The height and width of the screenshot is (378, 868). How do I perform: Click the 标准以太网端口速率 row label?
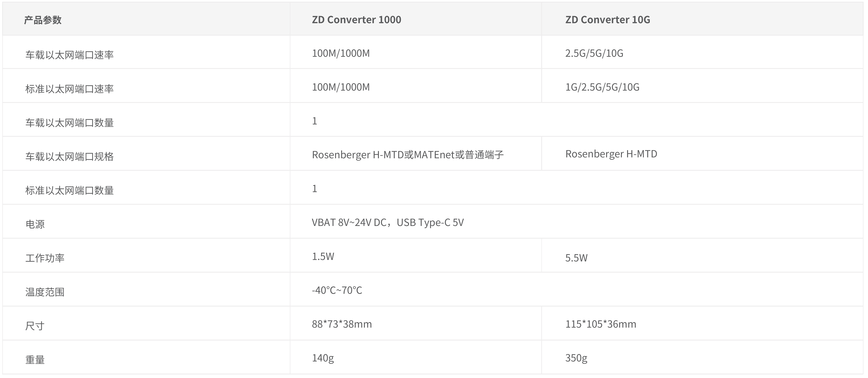coord(69,89)
